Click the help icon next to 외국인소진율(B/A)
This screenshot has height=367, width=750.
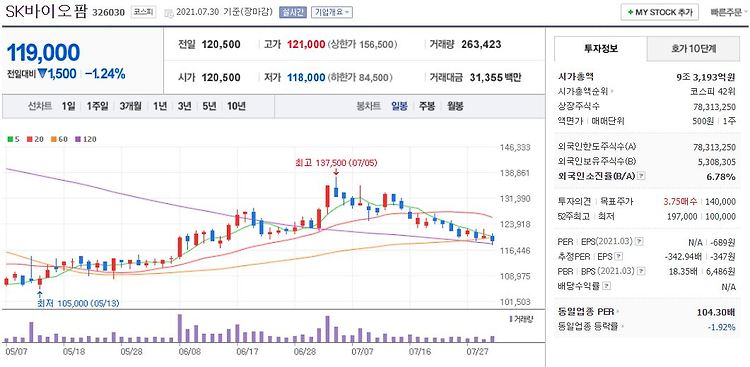pyautogui.click(x=642, y=177)
